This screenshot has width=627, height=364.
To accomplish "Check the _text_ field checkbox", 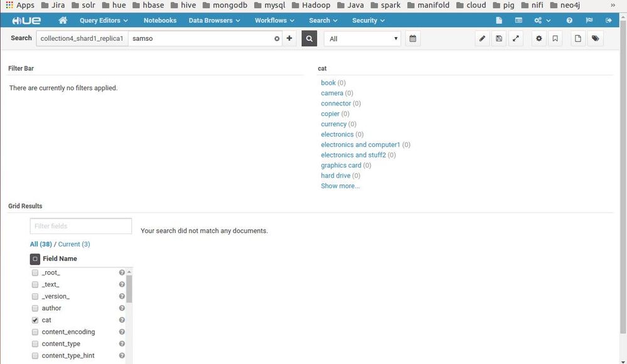I will click(35, 285).
